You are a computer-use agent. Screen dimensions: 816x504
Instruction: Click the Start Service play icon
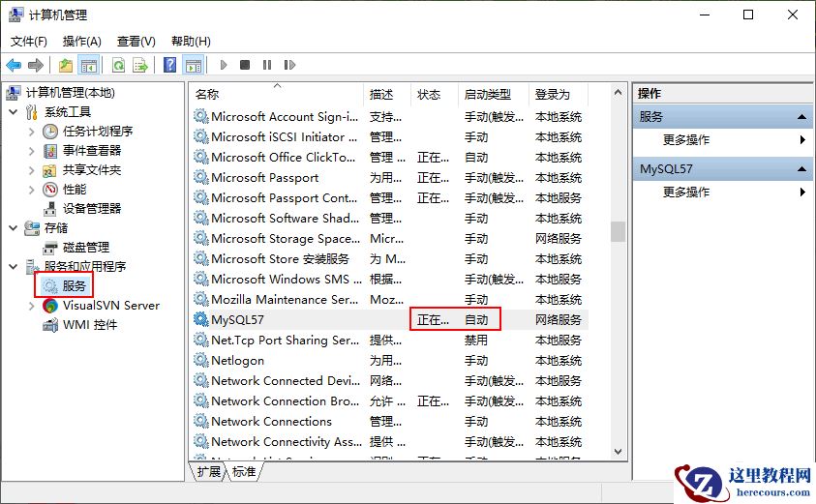click(224, 65)
